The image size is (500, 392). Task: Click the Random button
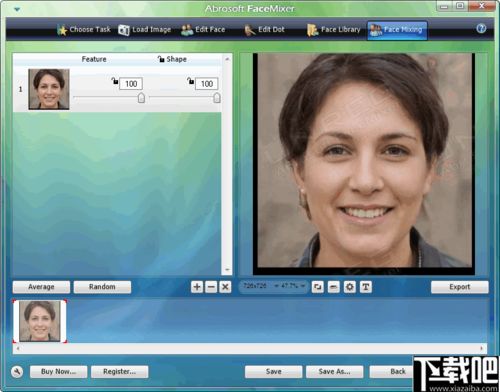click(x=102, y=287)
